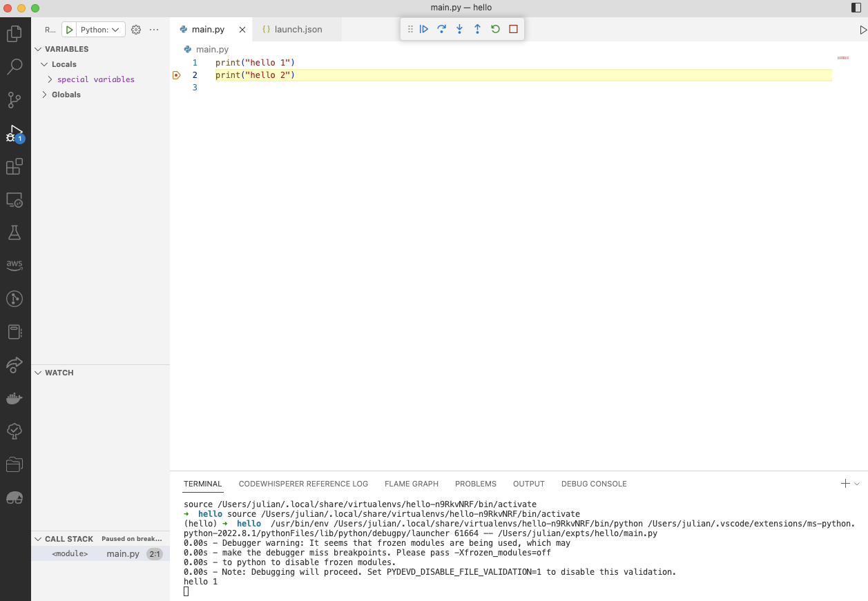Open the Docker extension view

click(x=15, y=398)
